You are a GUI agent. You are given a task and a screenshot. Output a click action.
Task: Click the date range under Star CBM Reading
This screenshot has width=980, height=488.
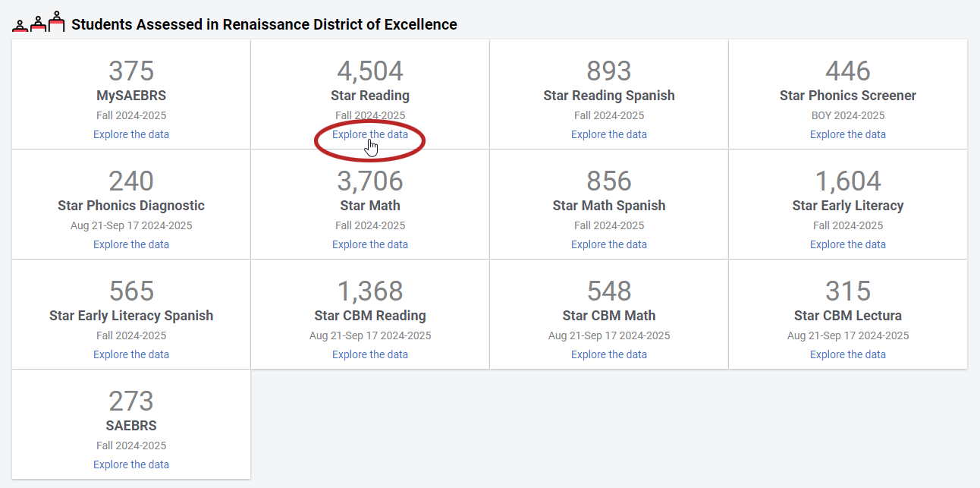(x=370, y=335)
